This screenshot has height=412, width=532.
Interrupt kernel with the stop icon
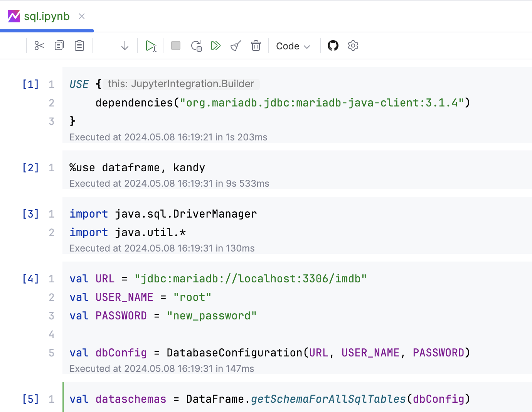tap(176, 46)
